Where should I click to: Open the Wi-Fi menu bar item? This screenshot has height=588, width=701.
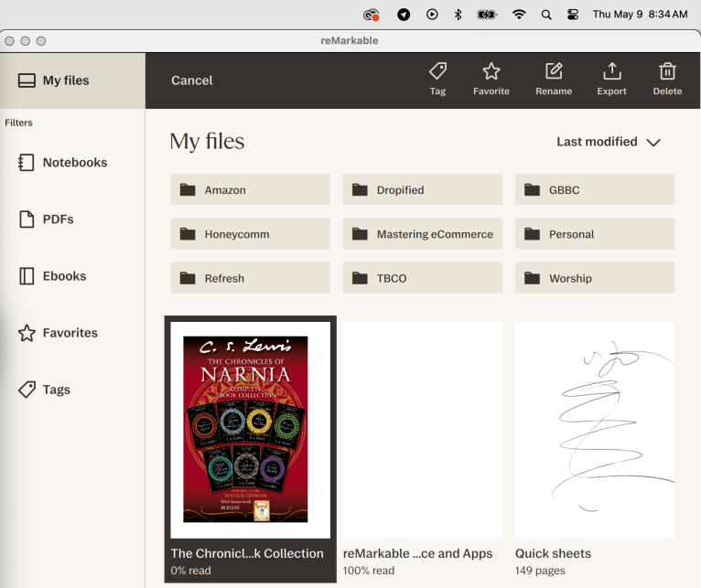point(519,15)
